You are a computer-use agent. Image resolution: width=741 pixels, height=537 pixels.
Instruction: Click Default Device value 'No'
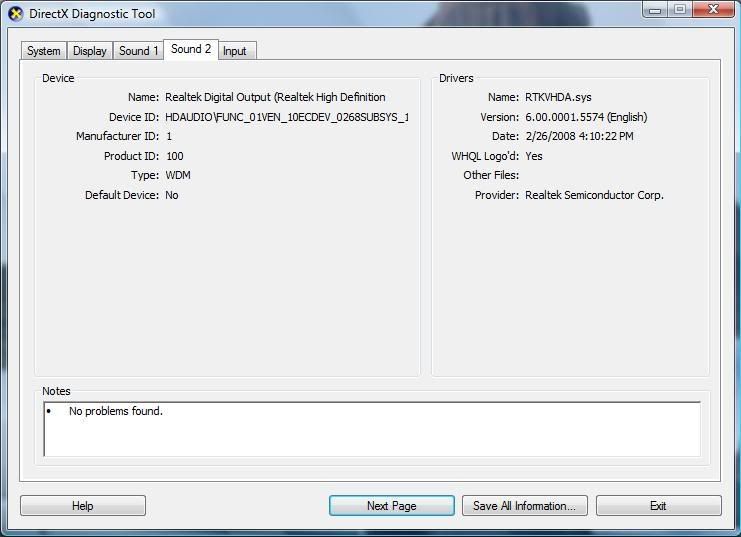[x=172, y=195]
